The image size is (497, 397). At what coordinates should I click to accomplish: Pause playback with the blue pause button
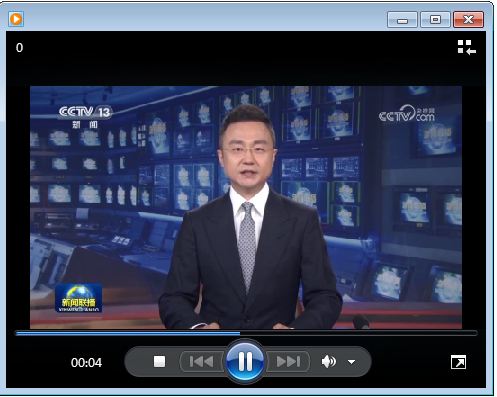coord(245,361)
